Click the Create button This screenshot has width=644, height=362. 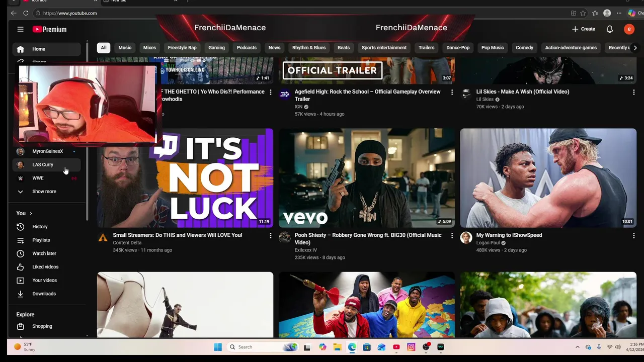point(583,29)
